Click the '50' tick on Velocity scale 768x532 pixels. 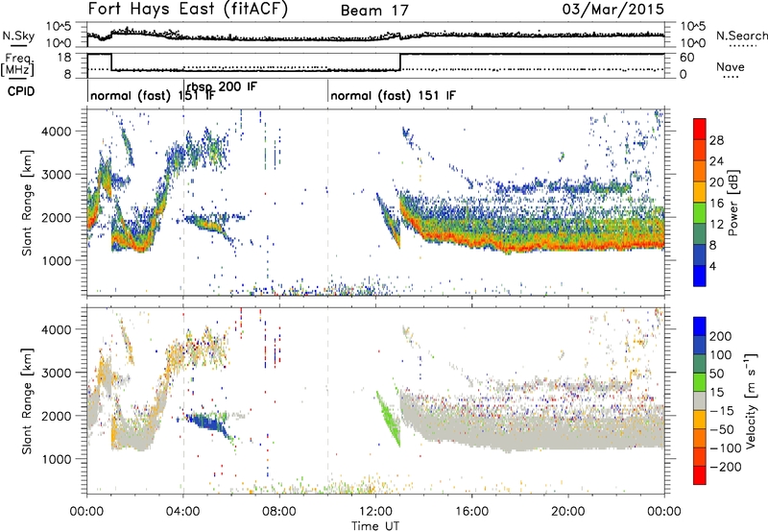(716, 374)
